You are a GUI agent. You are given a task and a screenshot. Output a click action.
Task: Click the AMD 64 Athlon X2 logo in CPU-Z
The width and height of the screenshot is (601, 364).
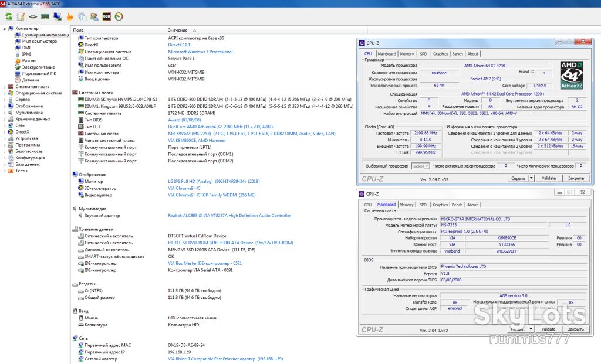click(x=572, y=75)
